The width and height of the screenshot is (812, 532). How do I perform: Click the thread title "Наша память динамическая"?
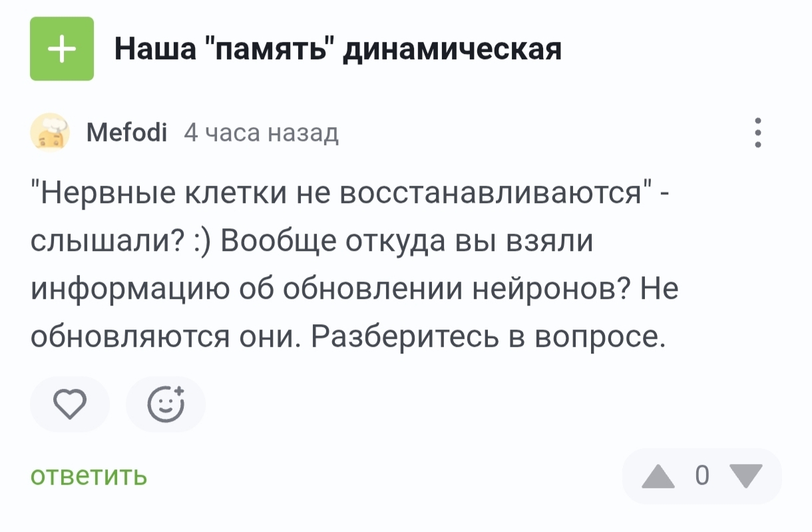338,49
